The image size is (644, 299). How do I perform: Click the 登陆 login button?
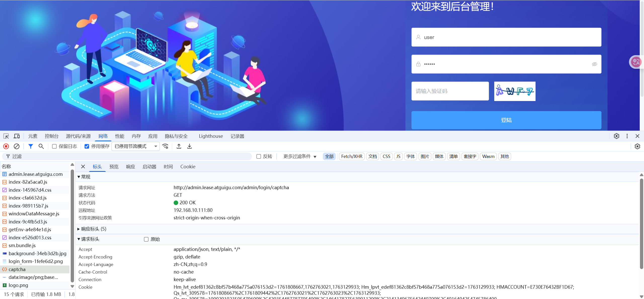pyautogui.click(x=506, y=120)
